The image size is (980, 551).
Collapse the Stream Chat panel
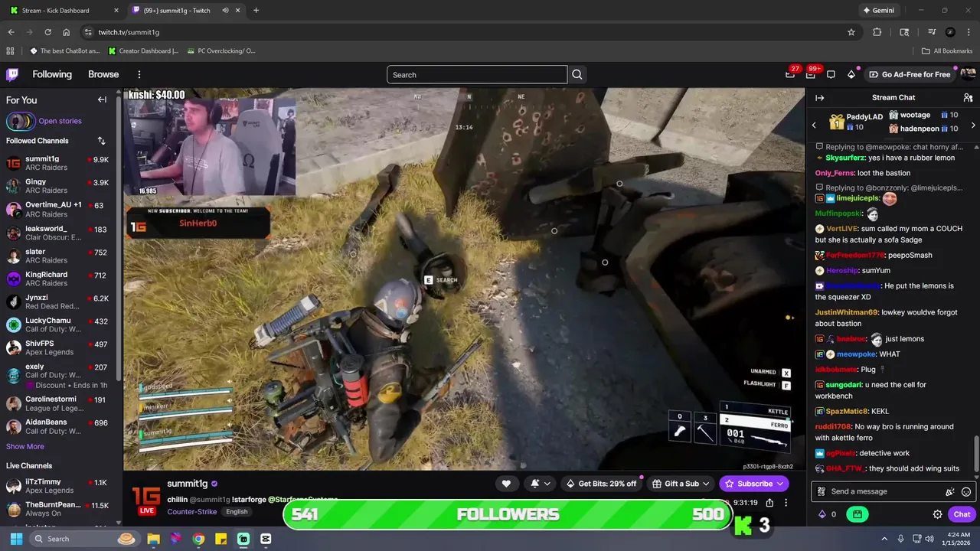pos(819,98)
